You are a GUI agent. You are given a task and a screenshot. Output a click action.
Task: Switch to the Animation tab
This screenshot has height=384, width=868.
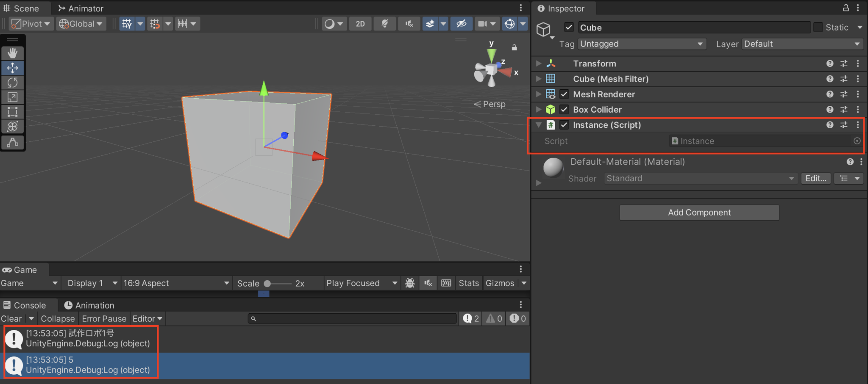[89, 305]
